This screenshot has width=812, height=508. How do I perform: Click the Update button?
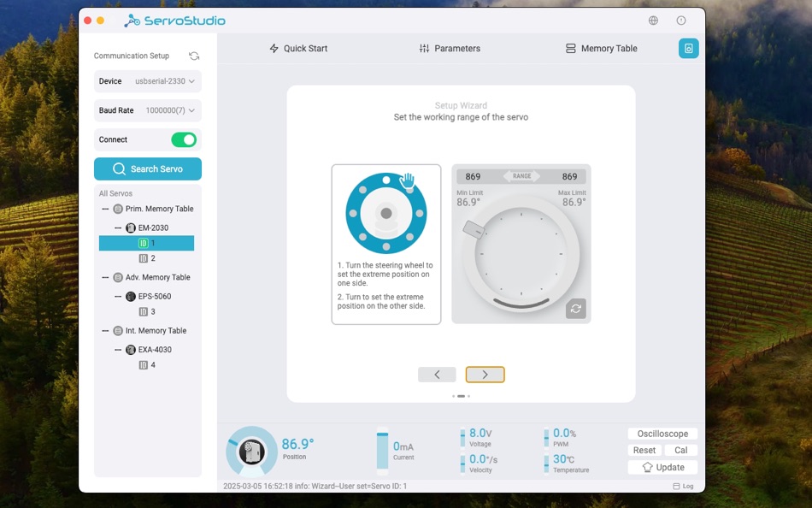click(x=662, y=468)
